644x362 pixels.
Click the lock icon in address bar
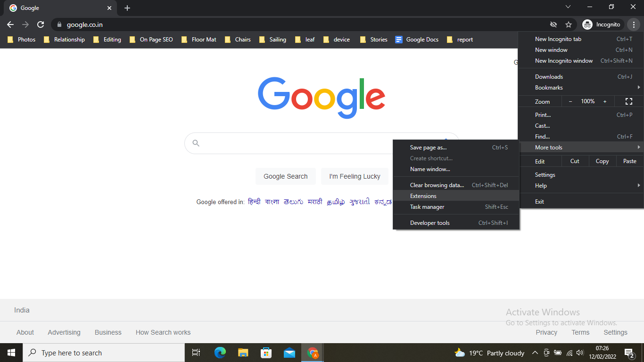59,25
